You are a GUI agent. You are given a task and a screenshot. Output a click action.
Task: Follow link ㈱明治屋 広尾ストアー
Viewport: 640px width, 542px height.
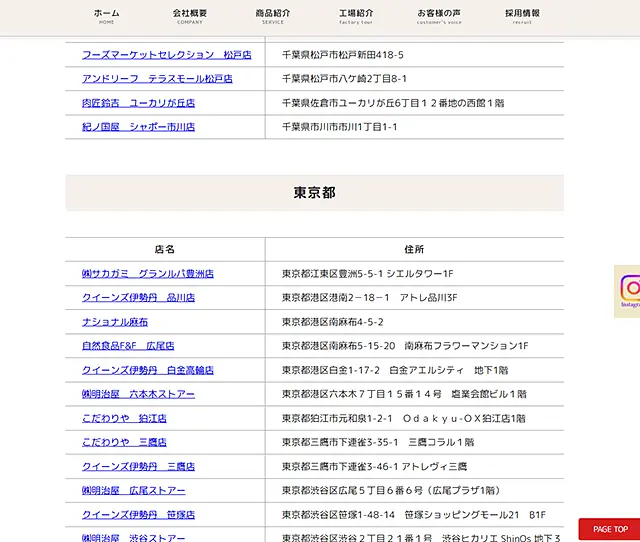[133, 491]
